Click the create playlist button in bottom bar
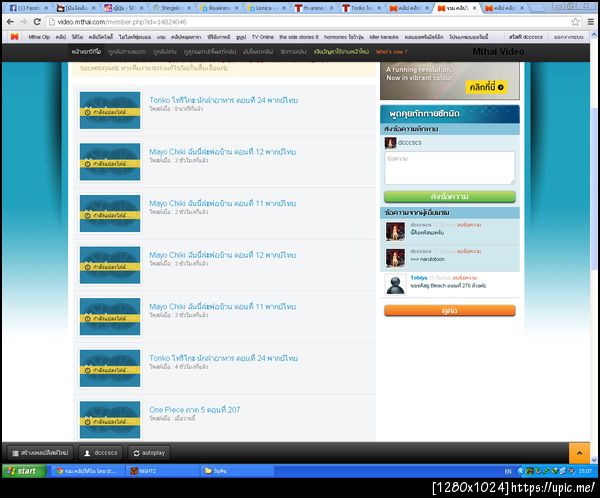The height and width of the screenshot is (498, 600). pos(40,453)
